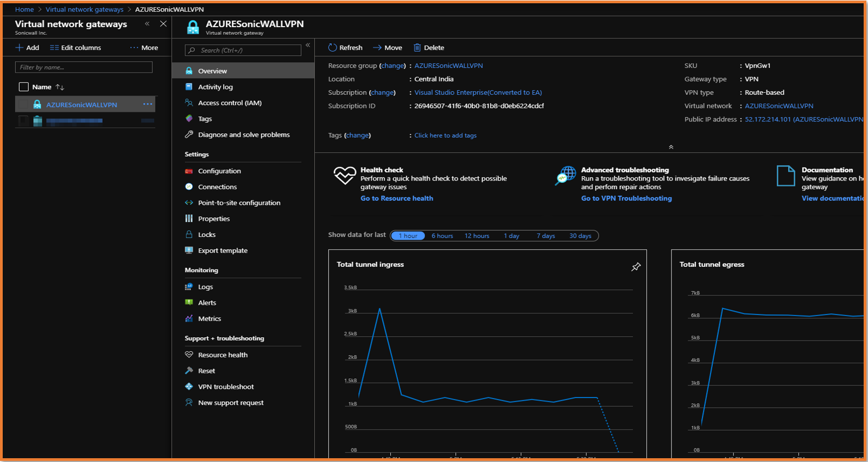Click the Properties bars icon
The image size is (868, 462).
coord(189,219)
